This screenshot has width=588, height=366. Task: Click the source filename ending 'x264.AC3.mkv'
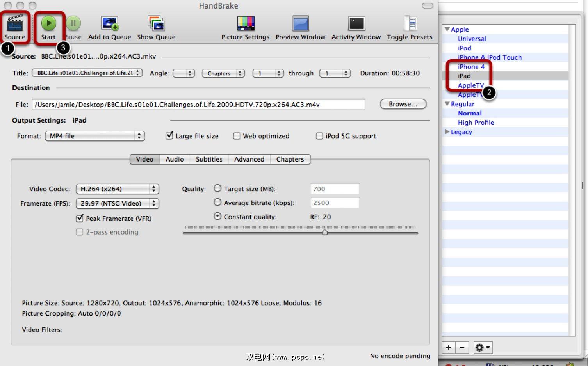[x=98, y=56]
